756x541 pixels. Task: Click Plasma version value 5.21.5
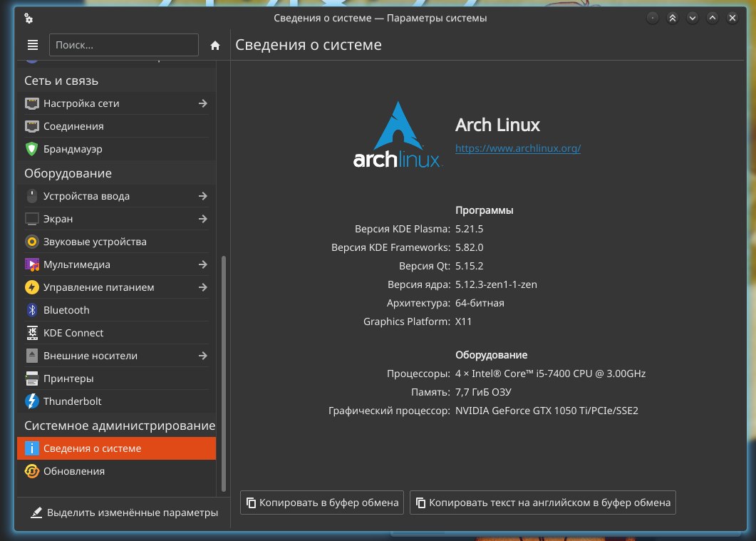(x=469, y=229)
